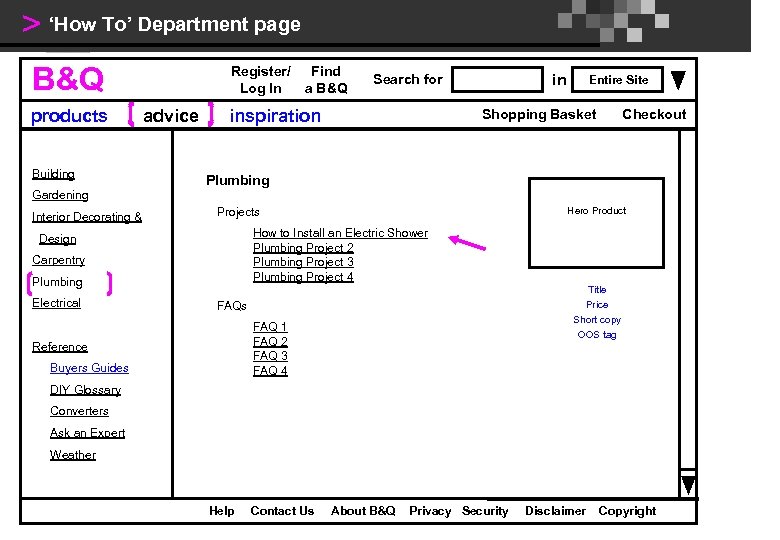Image resolution: width=780 pixels, height=540 pixels.
Task: Open Plumbing Project 2
Action: click(x=303, y=248)
